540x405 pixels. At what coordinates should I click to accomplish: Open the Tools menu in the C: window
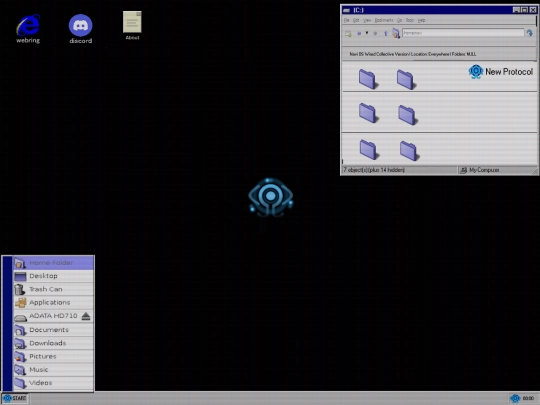409,20
